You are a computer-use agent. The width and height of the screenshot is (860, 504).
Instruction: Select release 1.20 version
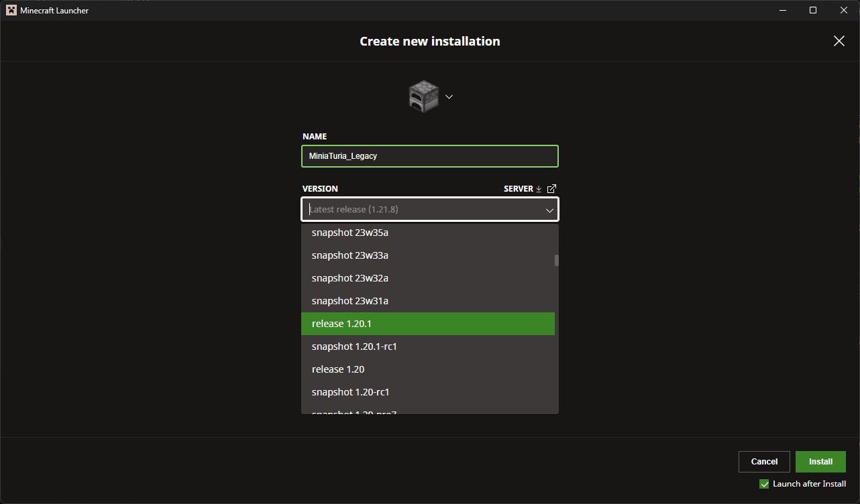(428, 369)
